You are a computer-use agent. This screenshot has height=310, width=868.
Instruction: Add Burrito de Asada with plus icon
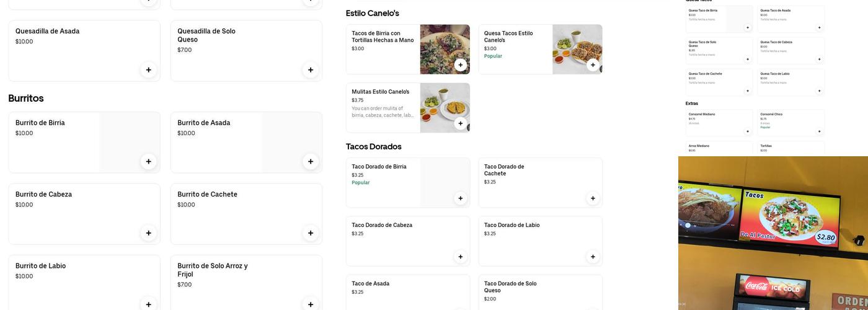pyautogui.click(x=311, y=162)
